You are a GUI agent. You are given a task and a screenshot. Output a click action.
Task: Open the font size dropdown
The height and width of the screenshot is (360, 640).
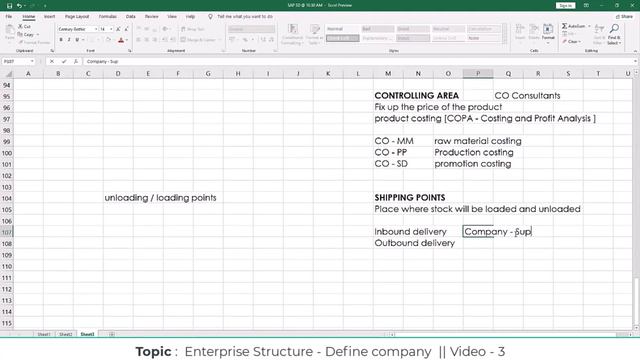pyautogui.click(x=111, y=29)
